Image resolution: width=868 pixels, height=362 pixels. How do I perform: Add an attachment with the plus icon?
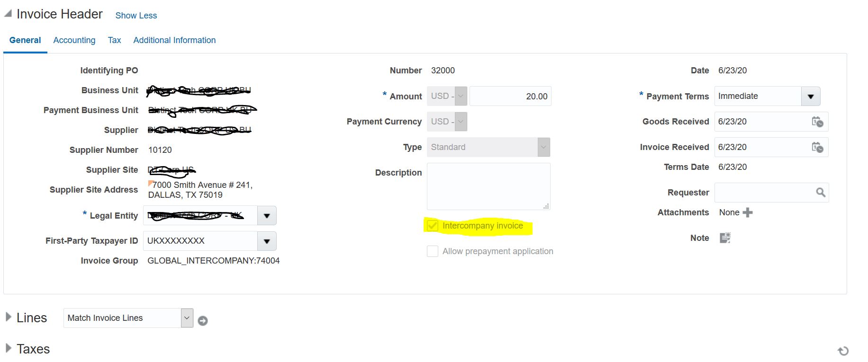tap(747, 212)
